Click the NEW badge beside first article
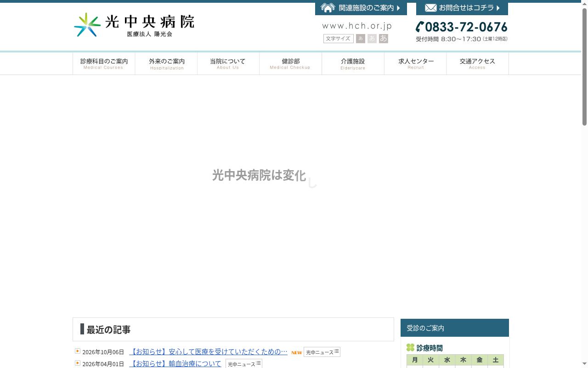 tap(297, 353)
